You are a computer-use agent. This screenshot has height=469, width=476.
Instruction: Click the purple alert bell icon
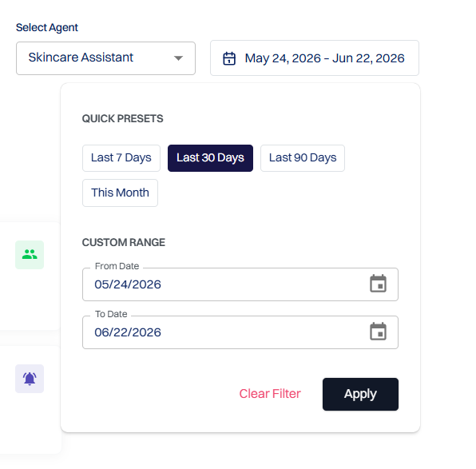tap(30, 379)
